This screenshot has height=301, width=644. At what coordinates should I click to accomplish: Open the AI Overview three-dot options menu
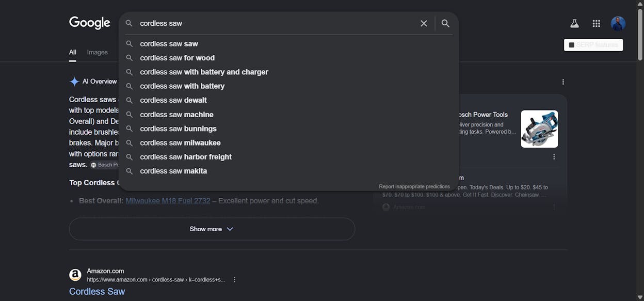(x=563, y=82)
